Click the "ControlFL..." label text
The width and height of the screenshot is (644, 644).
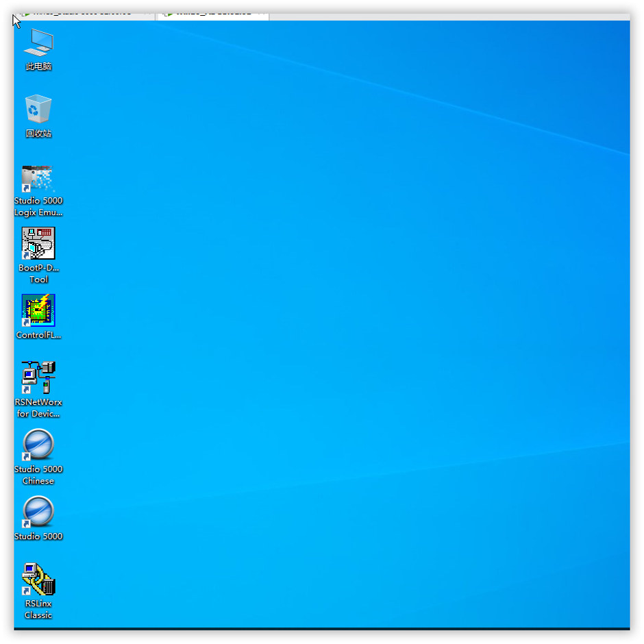pos(38,335)
